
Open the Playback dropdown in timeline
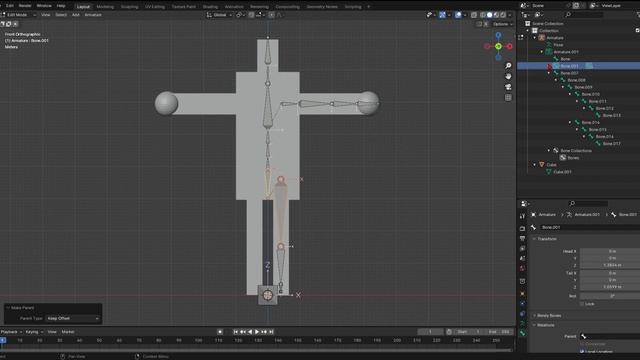(11, 332)
